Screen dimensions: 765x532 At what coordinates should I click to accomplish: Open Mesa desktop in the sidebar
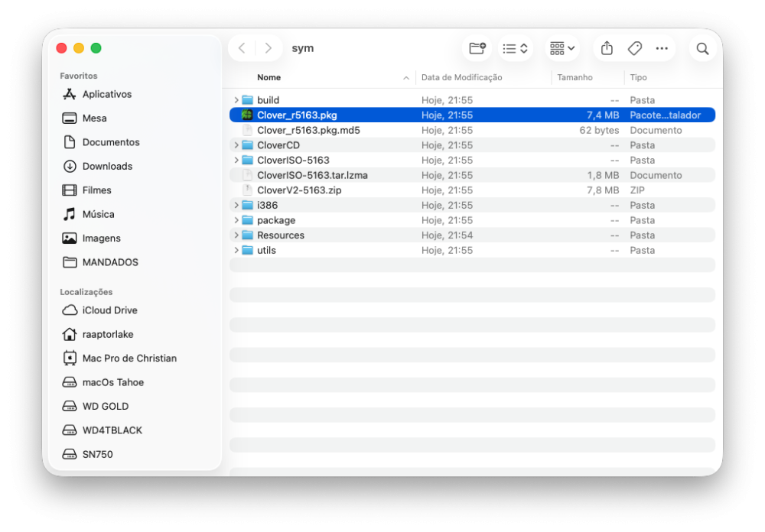(94, 118)
